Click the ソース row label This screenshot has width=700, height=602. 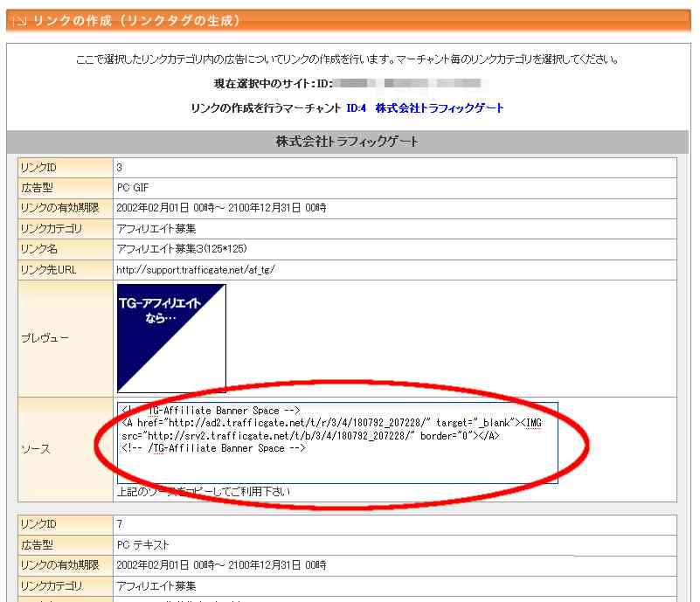tap(36, 449)
